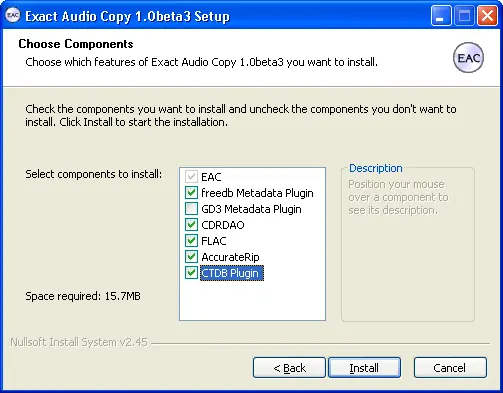The width and height of the screenshot is (503, 393).
Task: Close the Exact Audio Copy setup window
Action: (x=487, y=15)
